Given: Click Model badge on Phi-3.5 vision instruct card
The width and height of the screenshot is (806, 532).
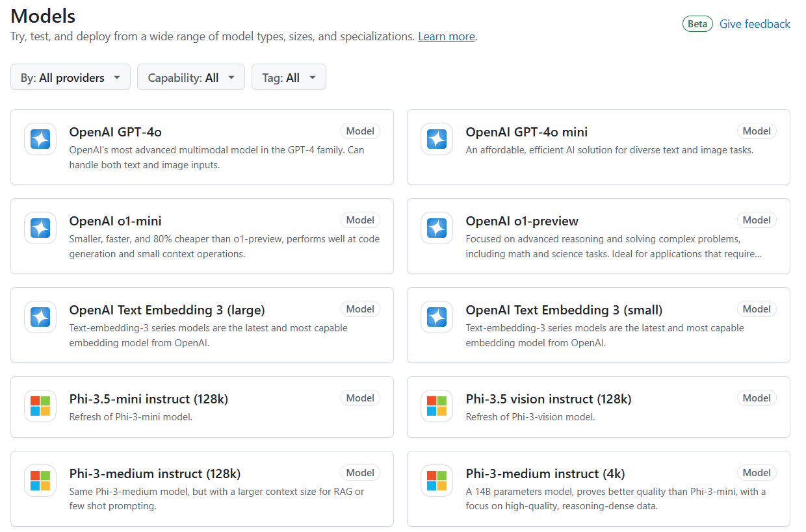Looking at the screenshot, I should pos(757,398).
